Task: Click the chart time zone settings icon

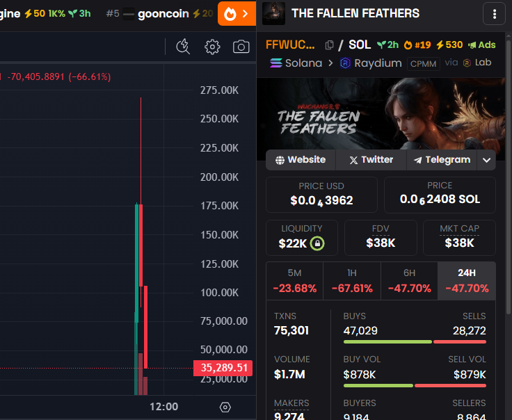Action: pos(225,407)
